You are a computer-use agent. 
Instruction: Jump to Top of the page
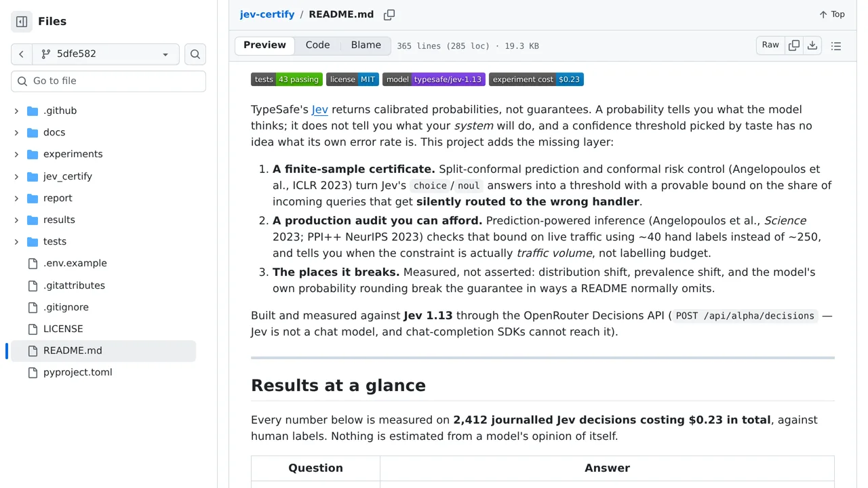832,14
